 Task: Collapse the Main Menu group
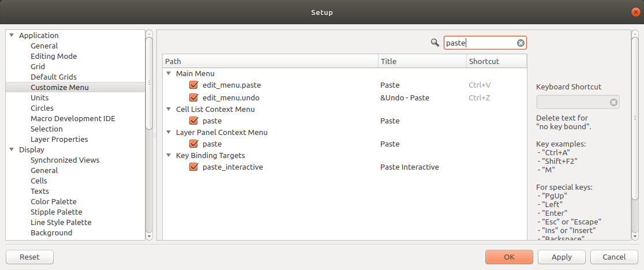point(169,73)
